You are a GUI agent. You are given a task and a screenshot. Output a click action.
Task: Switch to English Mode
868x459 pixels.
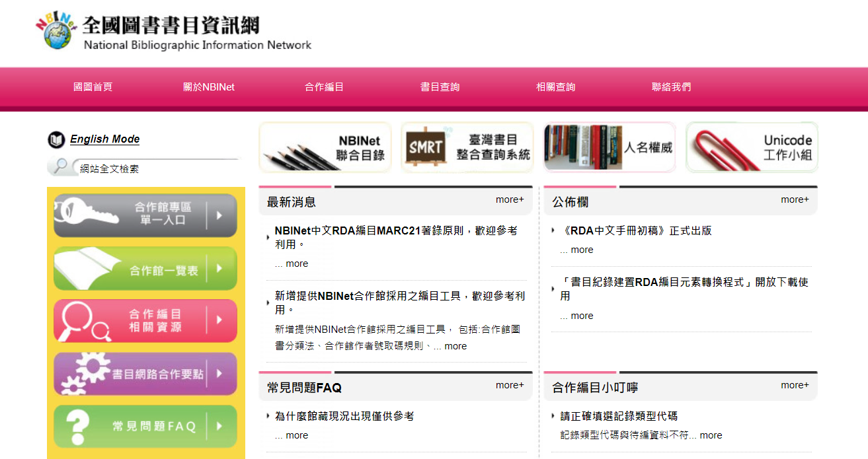click(105, 139)
